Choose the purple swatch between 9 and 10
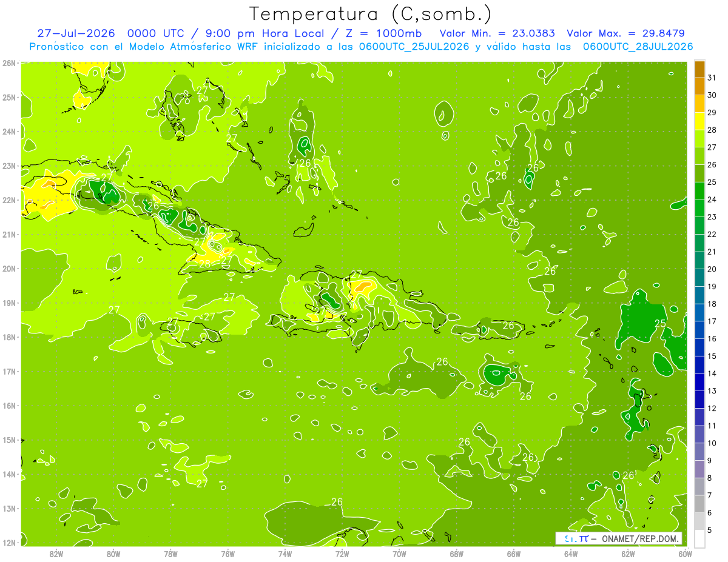 point(699,452)
